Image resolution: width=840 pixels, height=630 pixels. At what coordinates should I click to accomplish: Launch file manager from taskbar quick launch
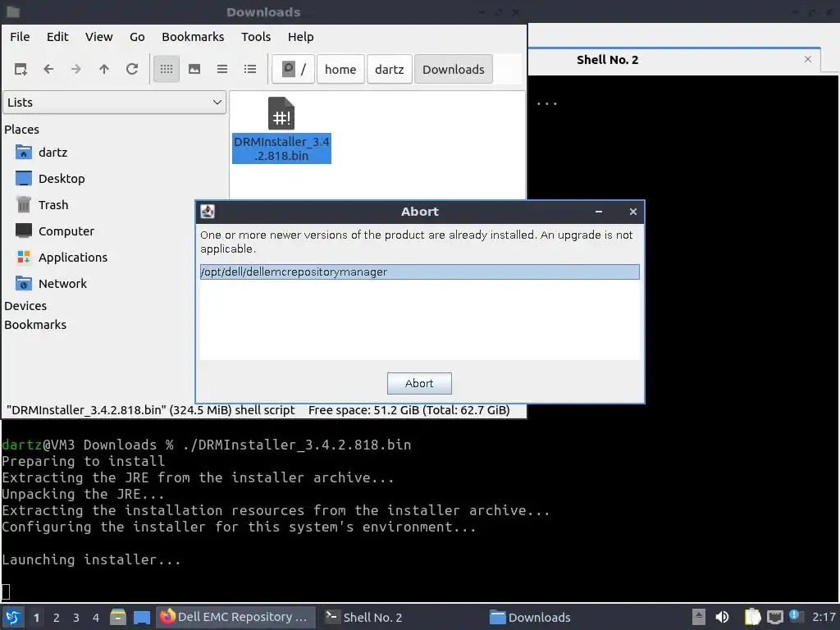point(118,617)
